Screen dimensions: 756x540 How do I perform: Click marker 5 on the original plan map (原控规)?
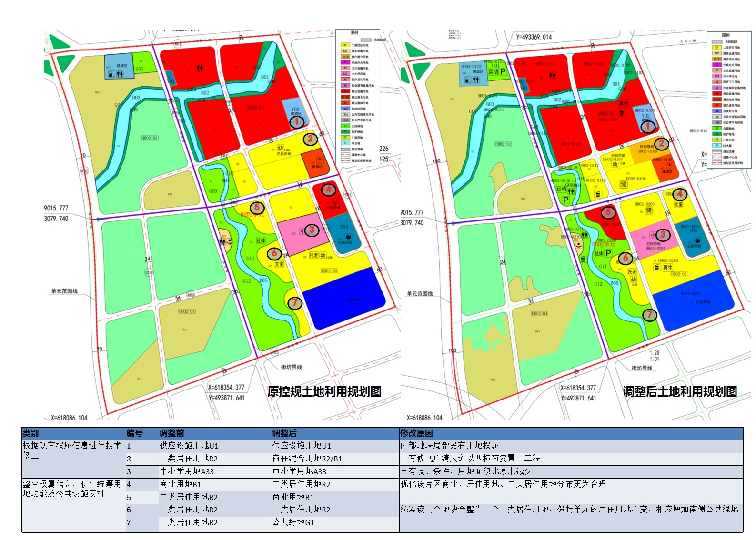click(257, 208)
